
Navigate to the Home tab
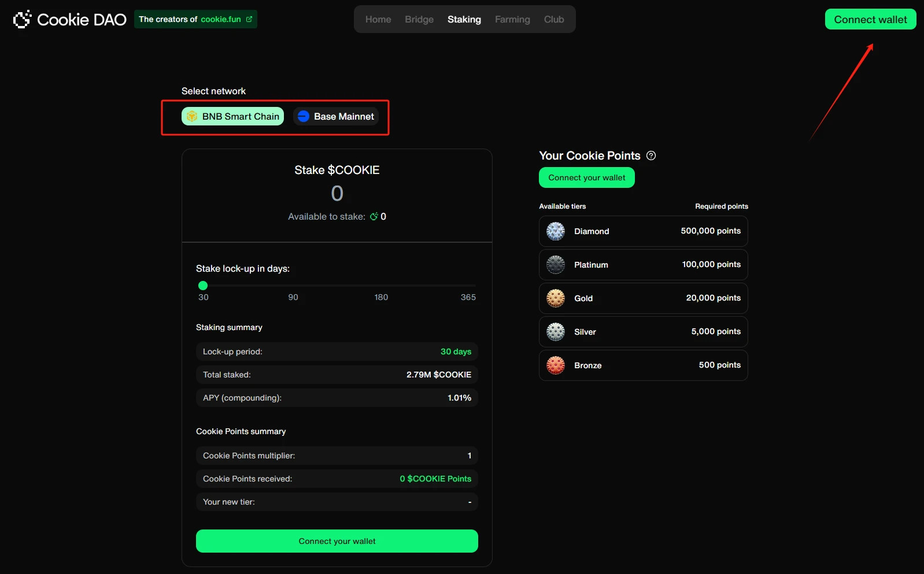pyautogui.click(x=378, y=19)
